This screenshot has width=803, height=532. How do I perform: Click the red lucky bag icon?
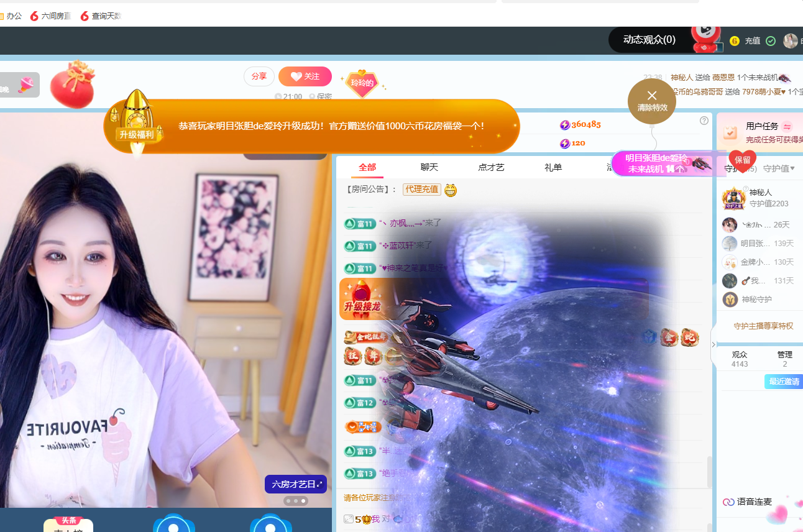72,85
